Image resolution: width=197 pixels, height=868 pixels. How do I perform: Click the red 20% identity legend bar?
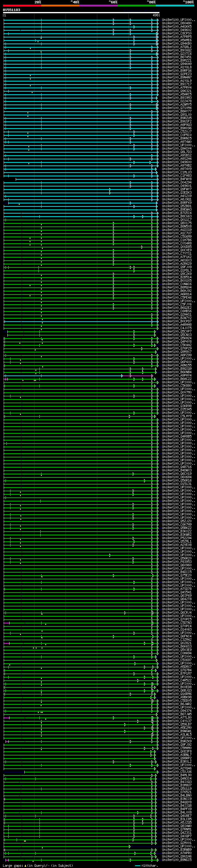coord(22,6)
